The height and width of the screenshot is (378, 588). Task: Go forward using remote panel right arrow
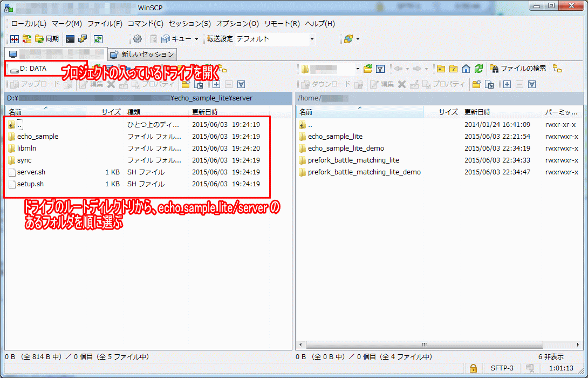point(416,69)
